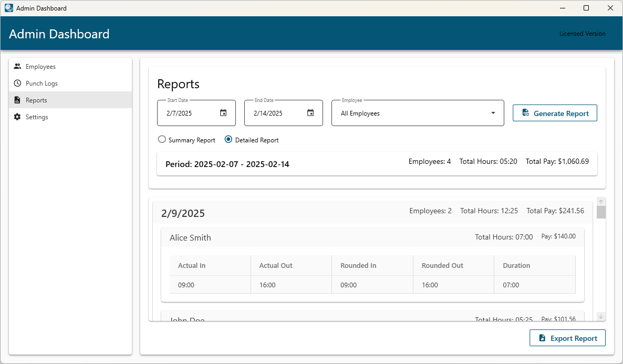Select the Detailed Report radio button

[227, 139]
